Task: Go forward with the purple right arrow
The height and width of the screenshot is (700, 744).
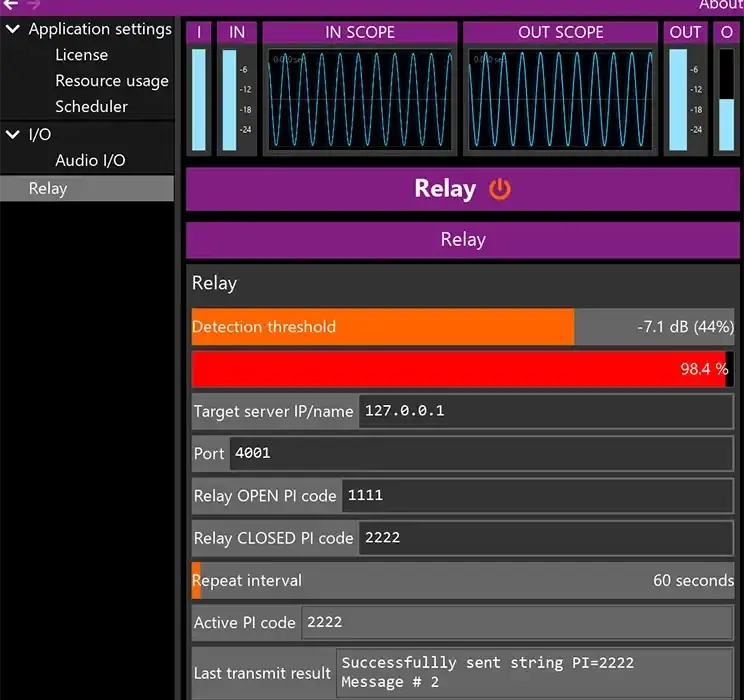Action: [33, 4]
